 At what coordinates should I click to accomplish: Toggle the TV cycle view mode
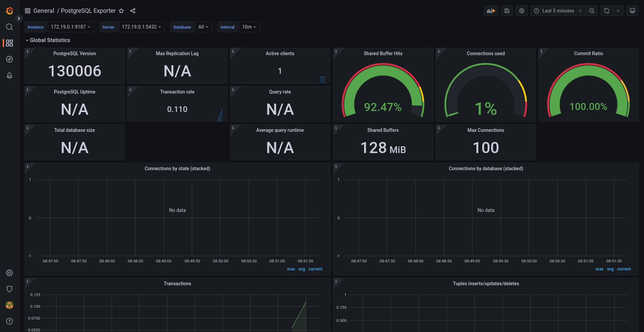click(x=632, y=11)
